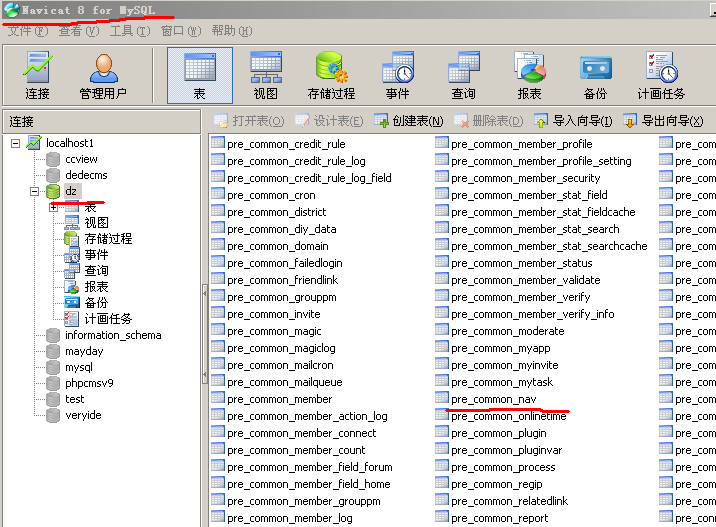Select ccview database
Image resolution: width=716 pixels, height=527 pixels.
coord(81,159)
